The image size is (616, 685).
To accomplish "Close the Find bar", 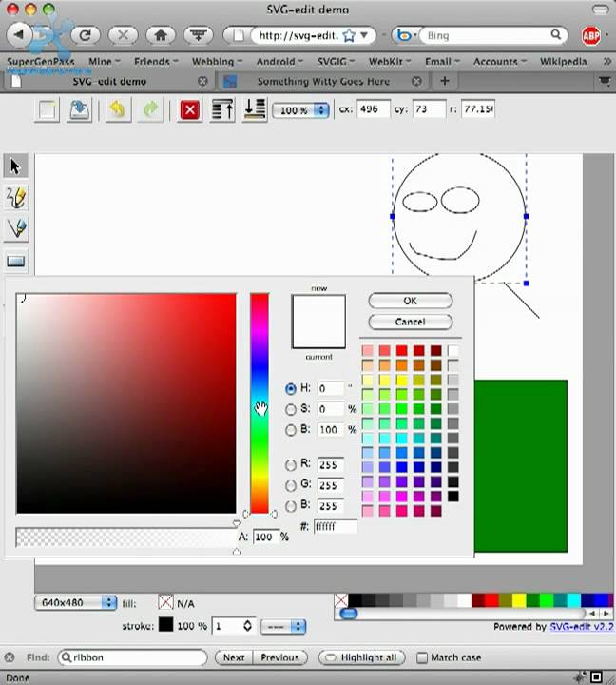I will point(10,657).
